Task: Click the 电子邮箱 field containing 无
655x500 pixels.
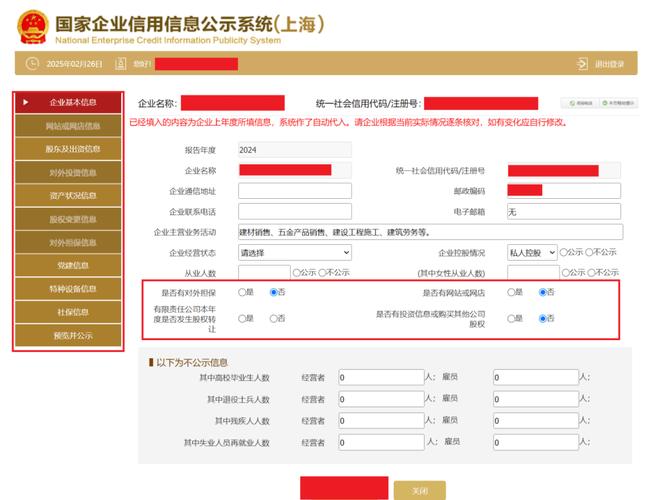Action: click(564, 211)
